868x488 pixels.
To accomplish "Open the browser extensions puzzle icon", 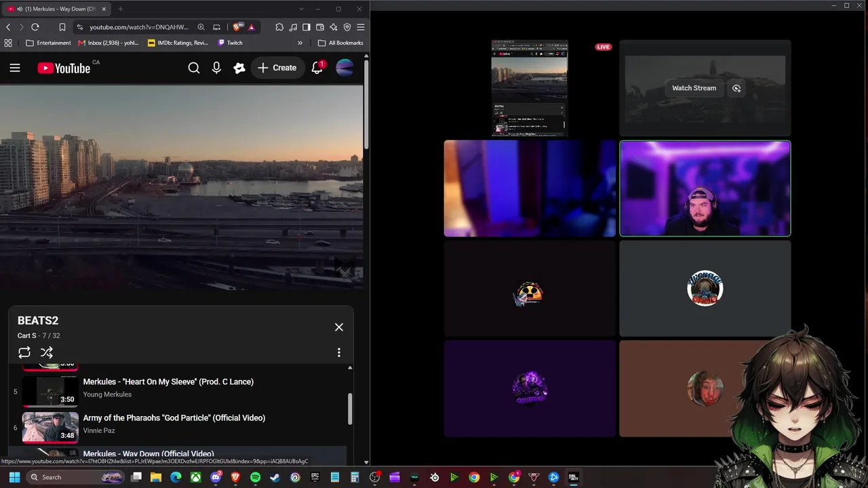I will (279, 27).
